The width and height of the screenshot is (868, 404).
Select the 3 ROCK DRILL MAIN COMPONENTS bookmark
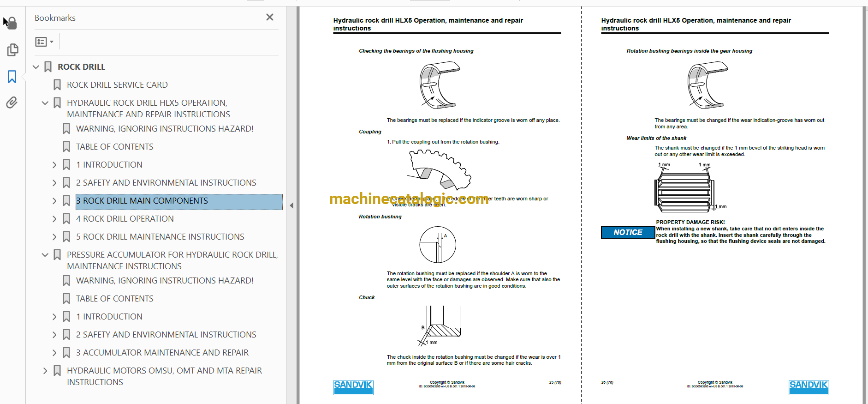pyautogui.click(x=179, y=201)
